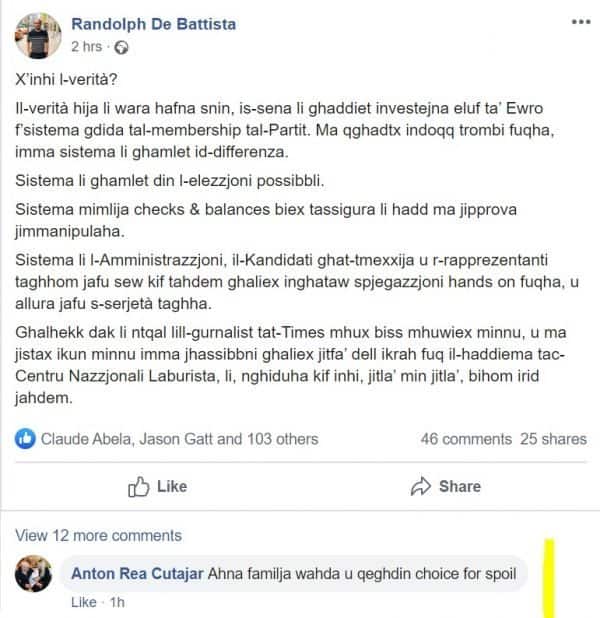Open the 46 comments list
The image size is (600, 618).
466,439
